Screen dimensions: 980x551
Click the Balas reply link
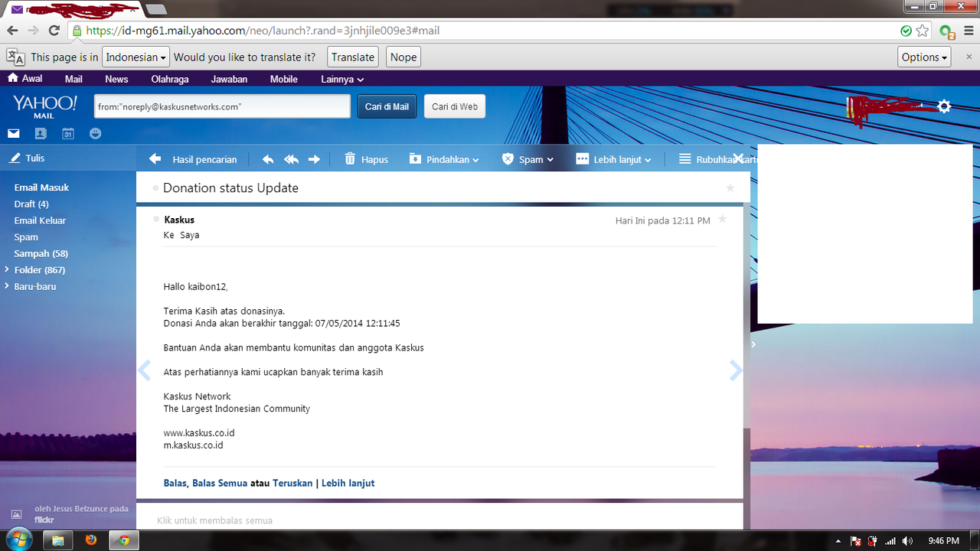click(175, 483)
